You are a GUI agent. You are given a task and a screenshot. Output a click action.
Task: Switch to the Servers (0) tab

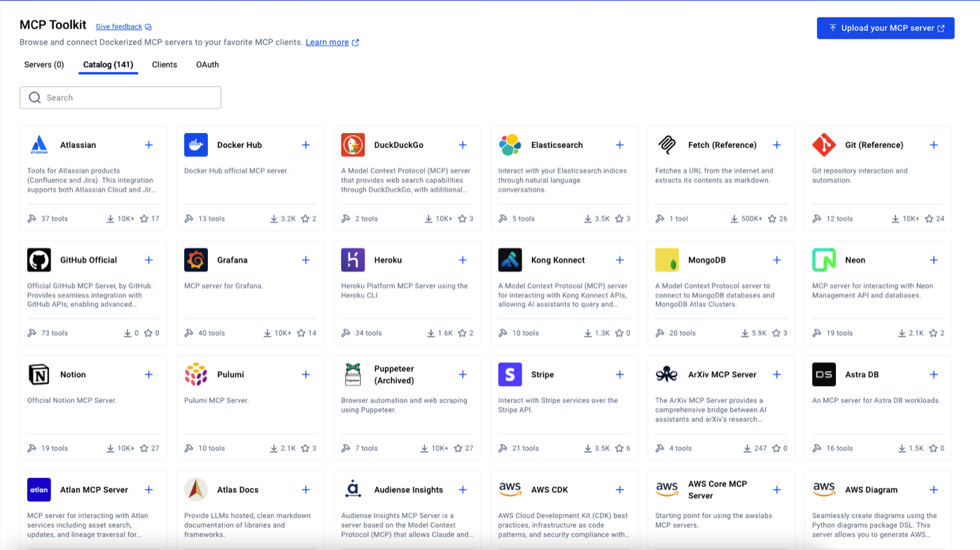(x=44, y=64)
